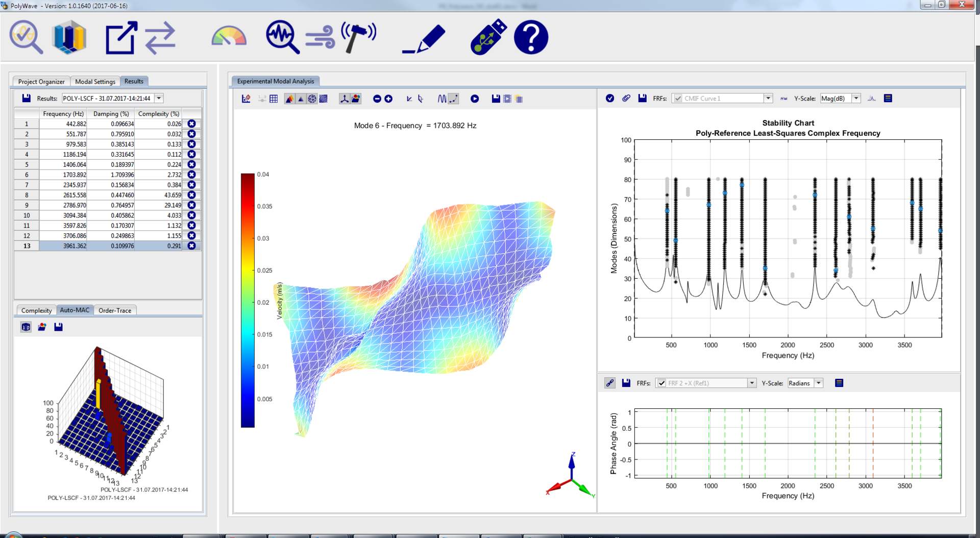Toggle the CMIF Curve 1 checkbox

678,99
